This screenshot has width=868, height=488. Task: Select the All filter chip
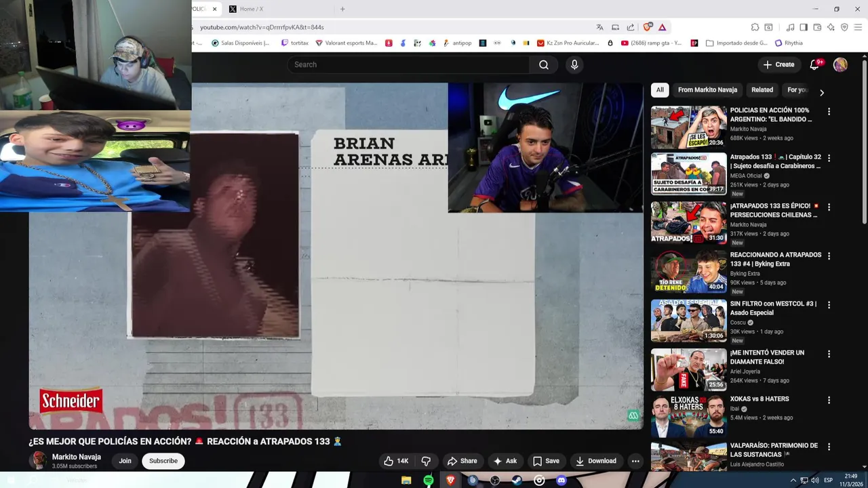tap(660, 89)
